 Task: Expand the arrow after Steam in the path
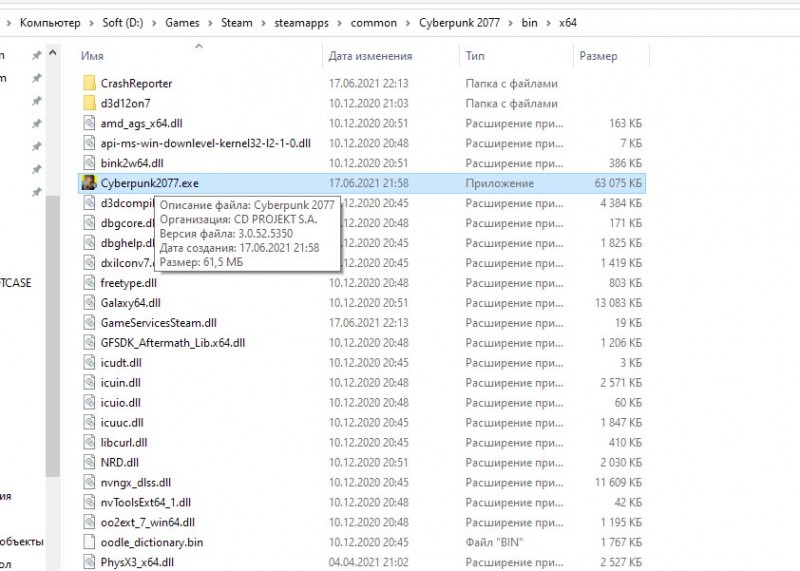click(263, 23)
